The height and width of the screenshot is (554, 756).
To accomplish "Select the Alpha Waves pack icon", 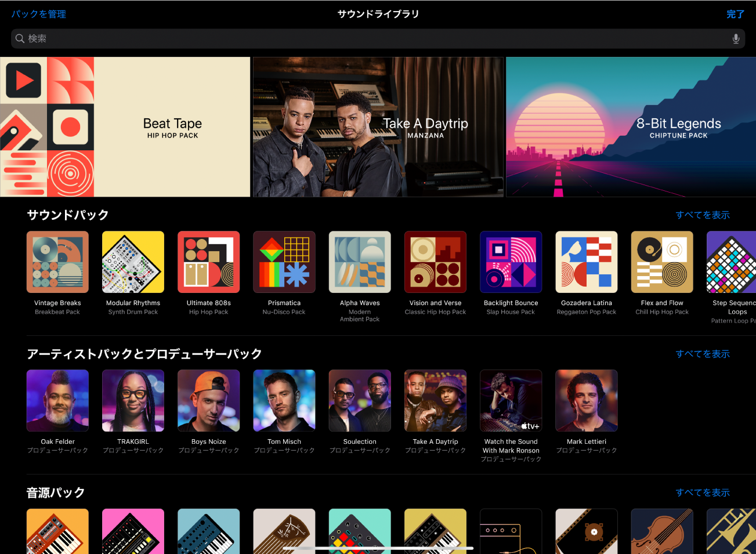I will [360, 262].
